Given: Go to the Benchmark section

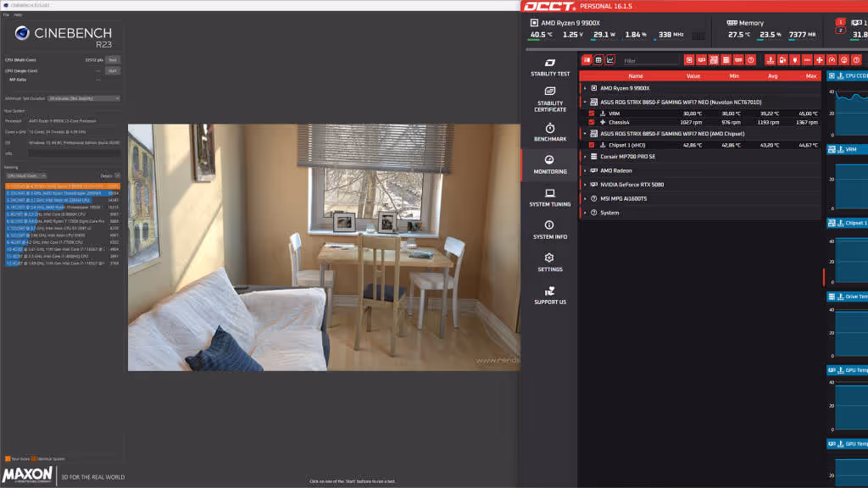Looking at the screenshot, I should [x=549, y=132].
